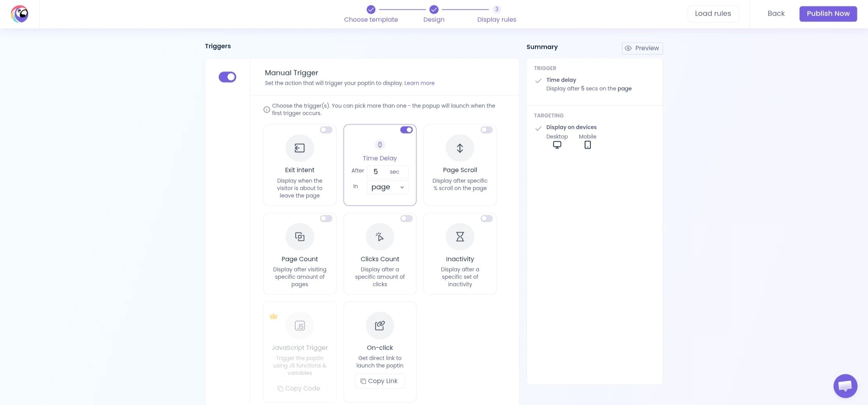Enable the Clicks Count toggle
The image size is (868, 405).
click(x=406, y=218)
